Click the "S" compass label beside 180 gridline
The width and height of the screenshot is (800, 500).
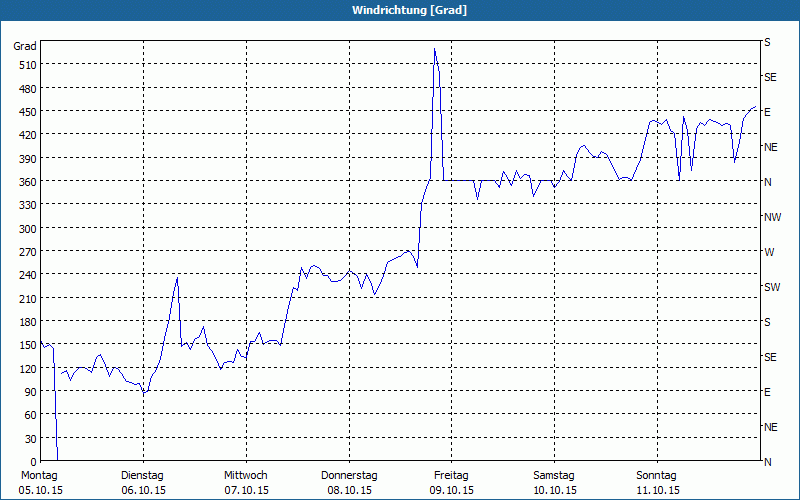tap(767, 322)
